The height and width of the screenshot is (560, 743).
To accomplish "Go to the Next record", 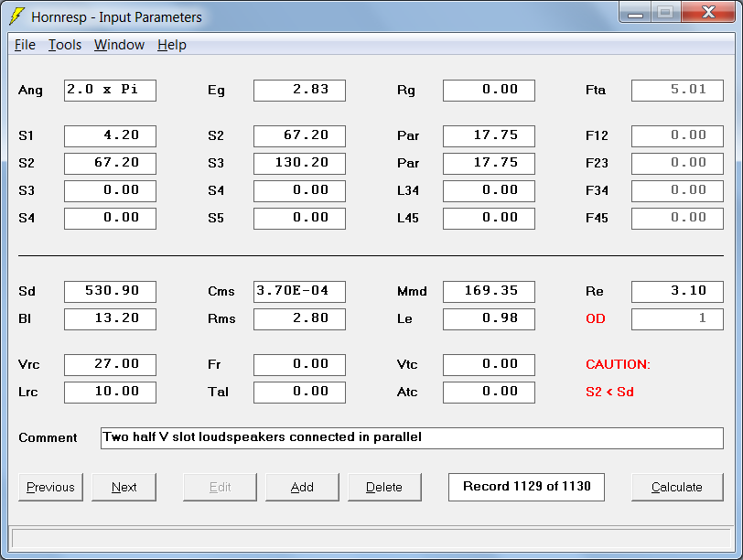I will 124,487.
